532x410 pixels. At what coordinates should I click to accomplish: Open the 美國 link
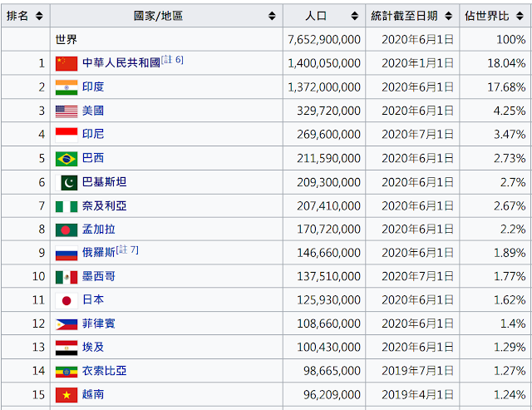(93, 111)
